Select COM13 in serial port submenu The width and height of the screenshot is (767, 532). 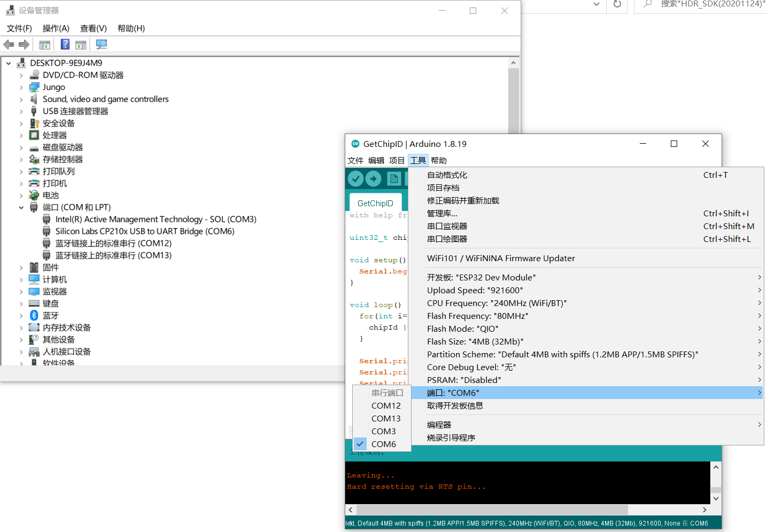382,418
